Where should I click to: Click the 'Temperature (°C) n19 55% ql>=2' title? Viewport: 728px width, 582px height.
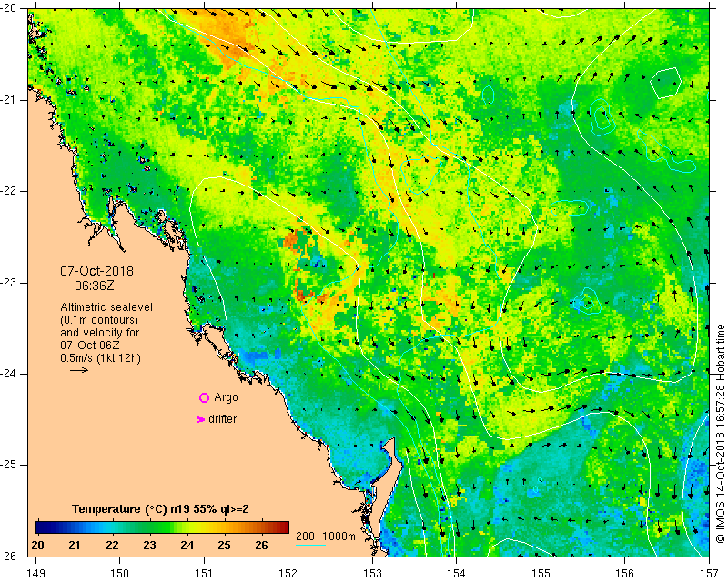pos(160,509)
